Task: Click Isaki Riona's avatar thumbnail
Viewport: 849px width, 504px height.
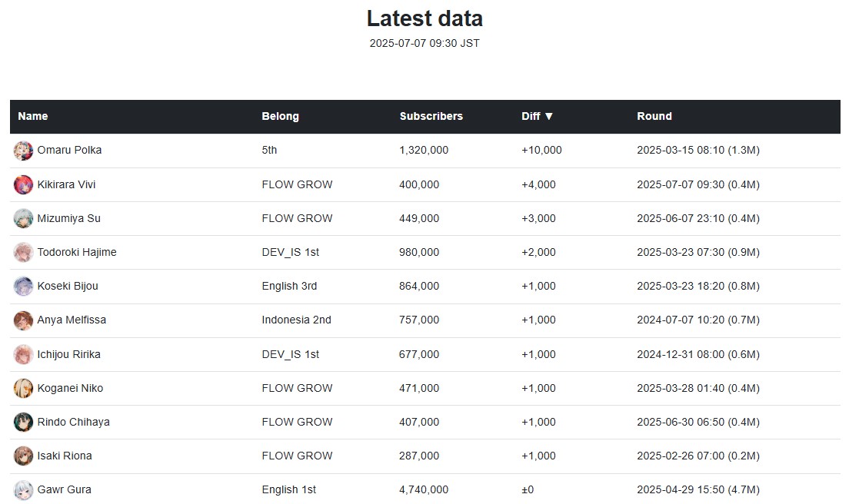Action: (23, 456)
